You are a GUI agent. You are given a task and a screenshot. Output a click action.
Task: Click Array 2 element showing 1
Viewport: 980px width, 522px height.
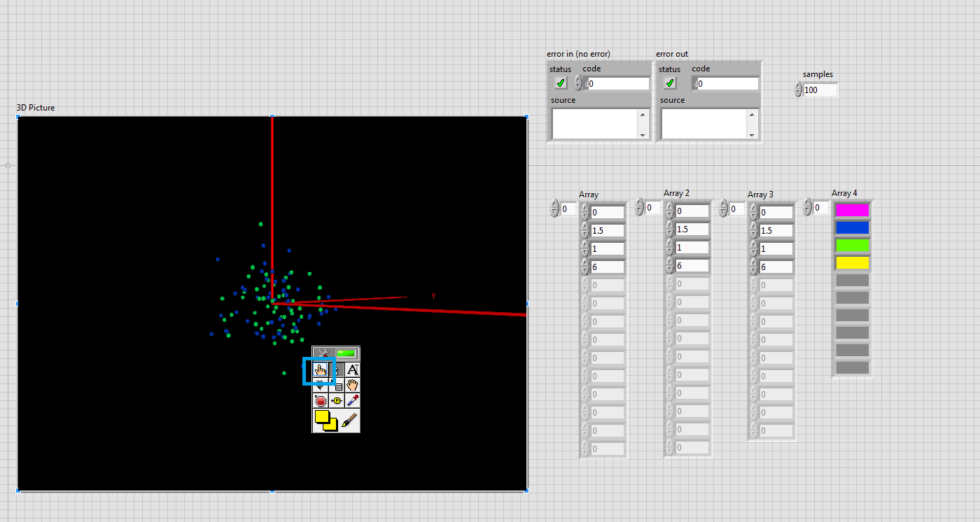(692, 247)
